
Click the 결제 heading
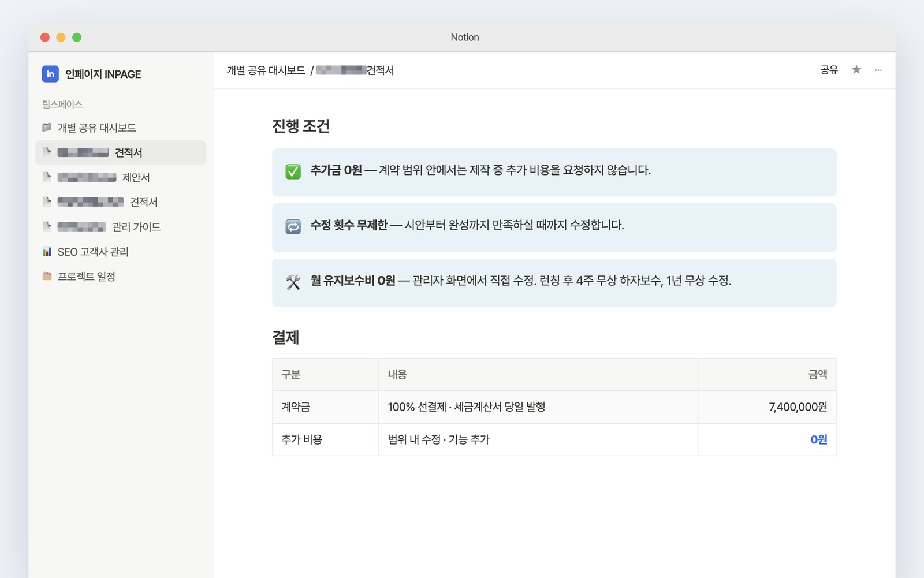286,338
